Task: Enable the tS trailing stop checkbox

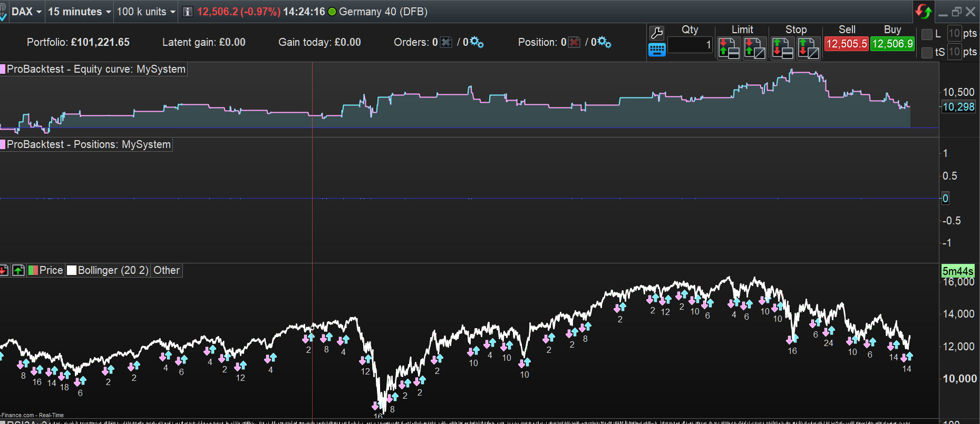Action: 927,52
